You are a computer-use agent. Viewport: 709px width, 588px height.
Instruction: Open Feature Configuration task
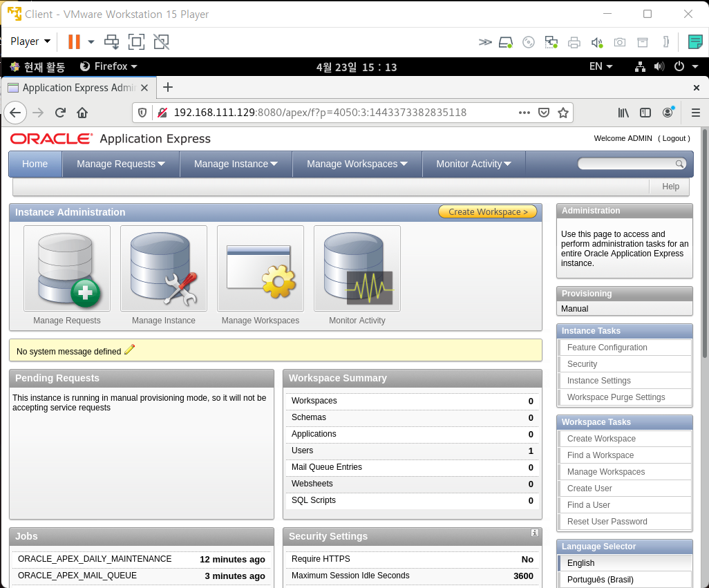[607, 347]
